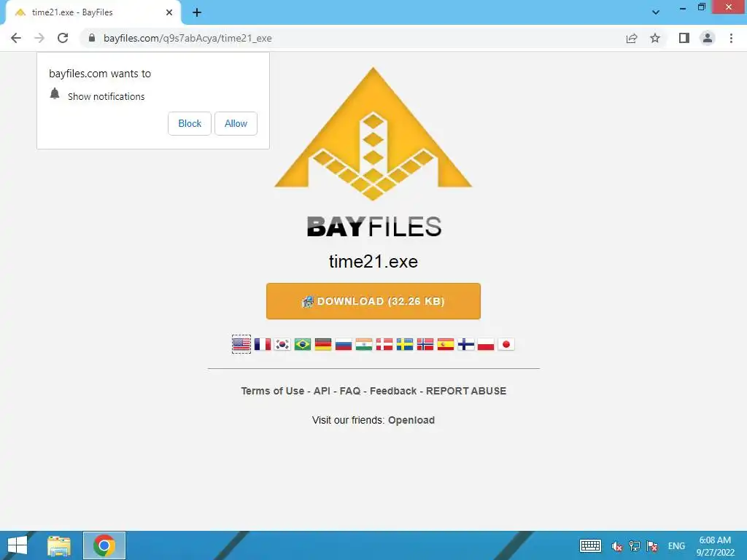Open the Windows Start menu

click(18, 545)
